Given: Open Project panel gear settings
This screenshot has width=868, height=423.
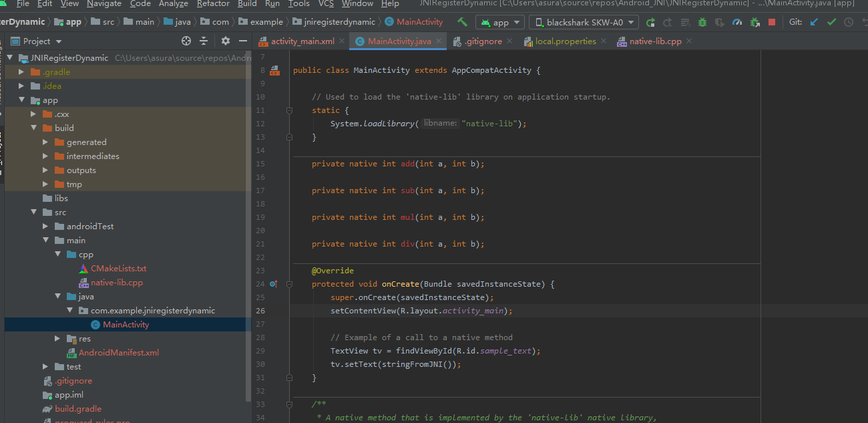Looking at the screenshot, I should click(225, 41).
